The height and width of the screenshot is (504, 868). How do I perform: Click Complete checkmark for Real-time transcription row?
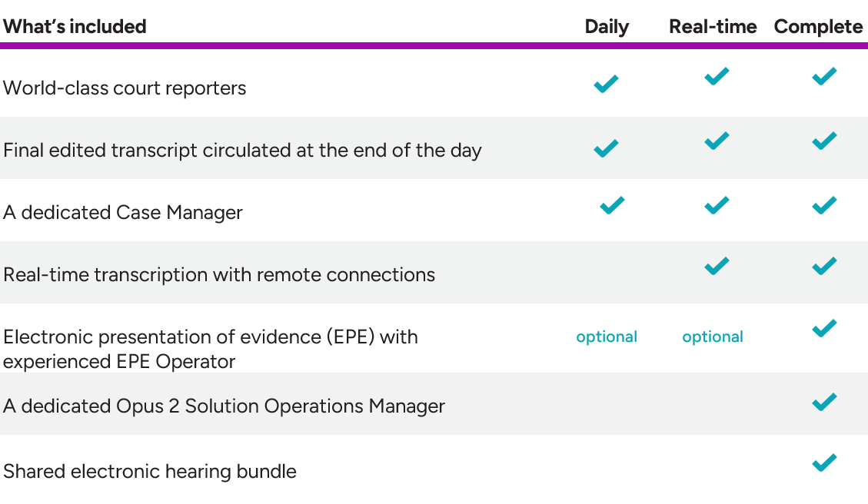824,266
